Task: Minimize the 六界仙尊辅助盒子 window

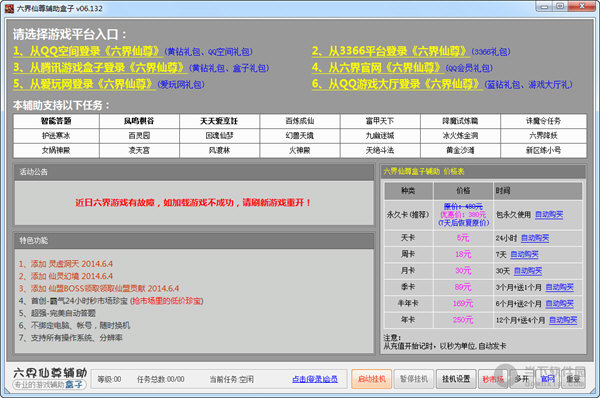Action: pyautogui.click(x=544, y=7)
